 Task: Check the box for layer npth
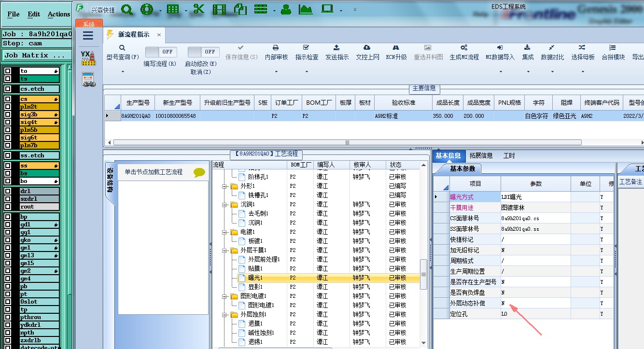click(7, 333)
